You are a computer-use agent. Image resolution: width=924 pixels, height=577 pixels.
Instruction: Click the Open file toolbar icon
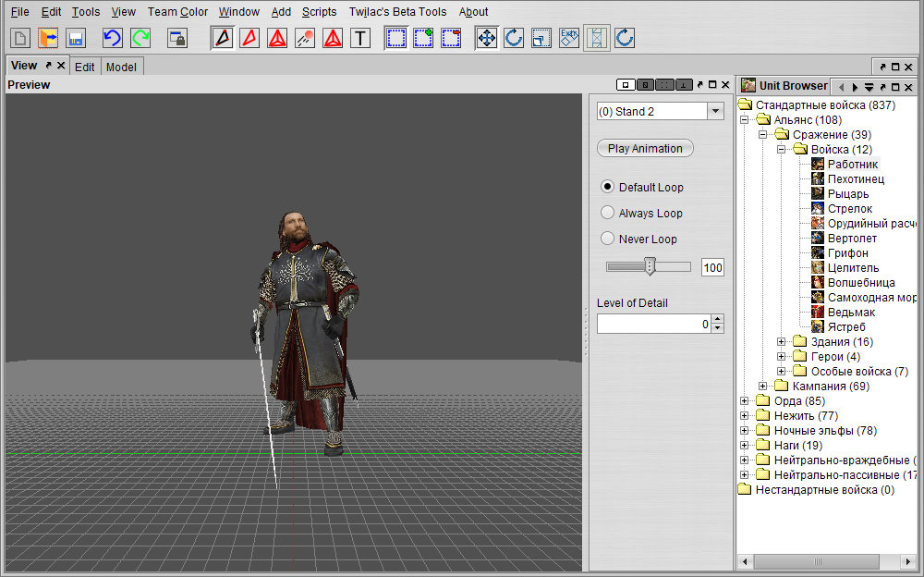click(48, 38)
